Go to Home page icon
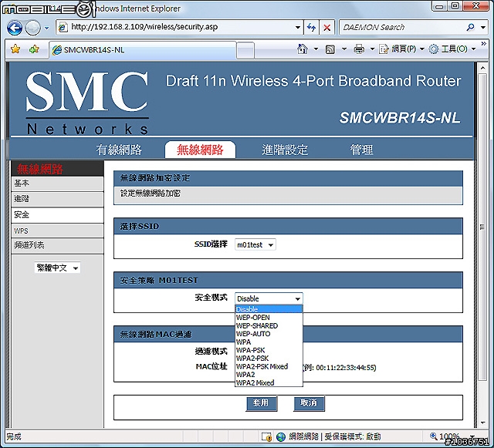The image size is (494, 448). [x=303, y=49]
